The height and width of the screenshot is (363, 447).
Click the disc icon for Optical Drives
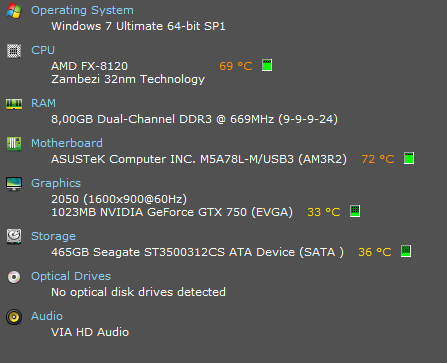click(x=14, y=277)
